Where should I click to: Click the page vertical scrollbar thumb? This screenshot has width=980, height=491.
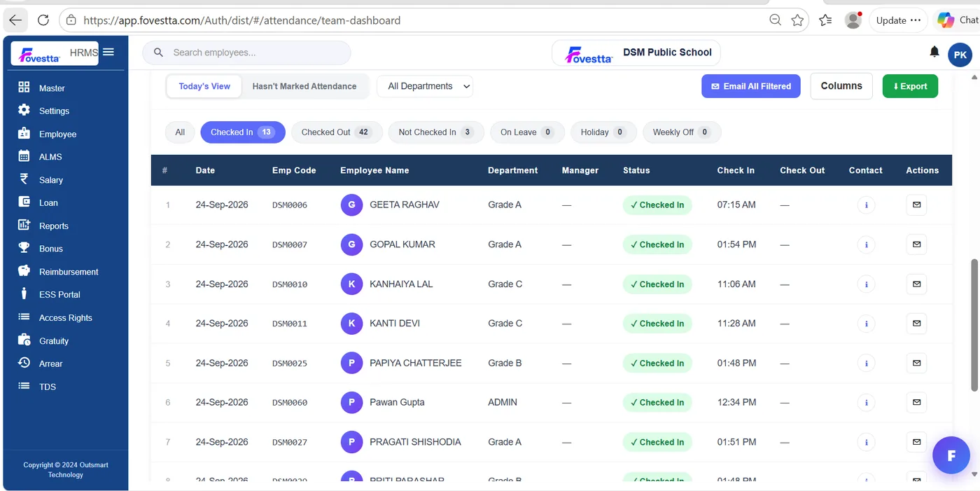974,325
